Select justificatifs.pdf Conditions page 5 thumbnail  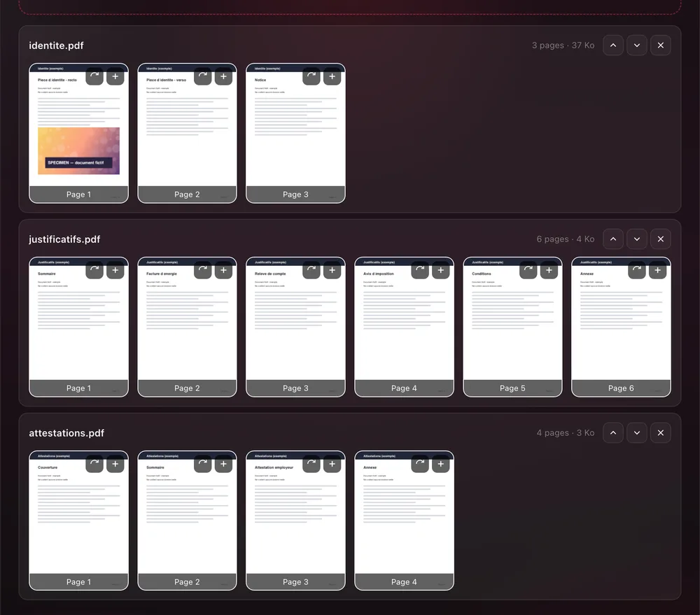[512, 327]
